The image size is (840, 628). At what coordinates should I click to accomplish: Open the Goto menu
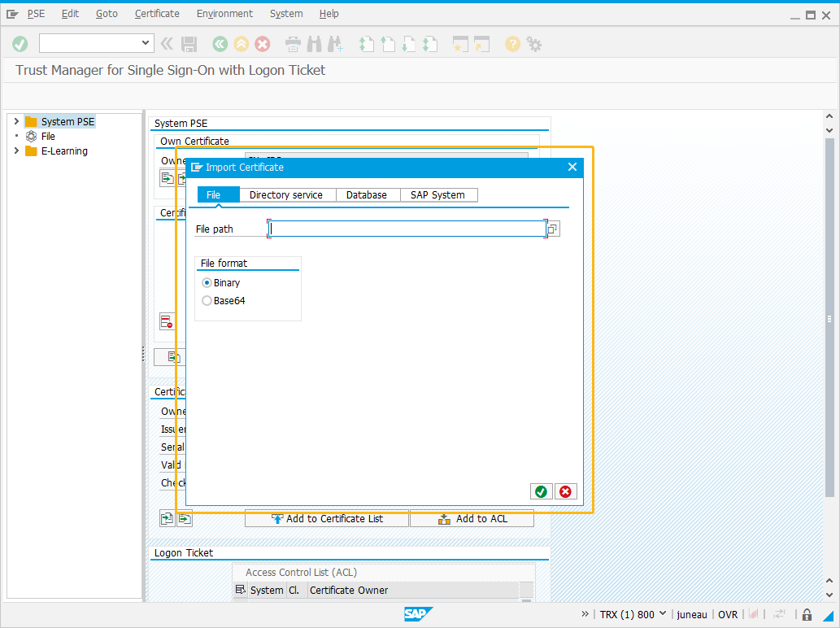[x=107, y=14]
